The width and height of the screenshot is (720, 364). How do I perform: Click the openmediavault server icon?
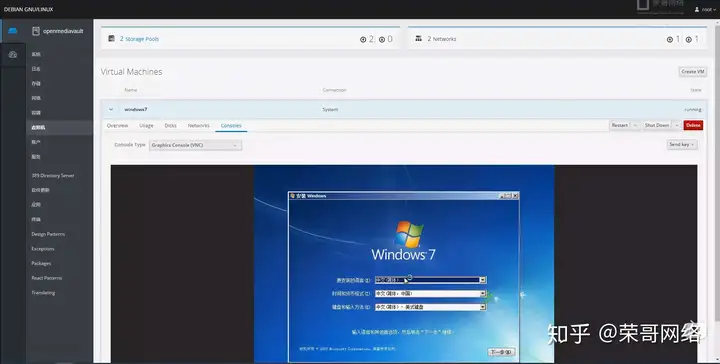[36, 31]
